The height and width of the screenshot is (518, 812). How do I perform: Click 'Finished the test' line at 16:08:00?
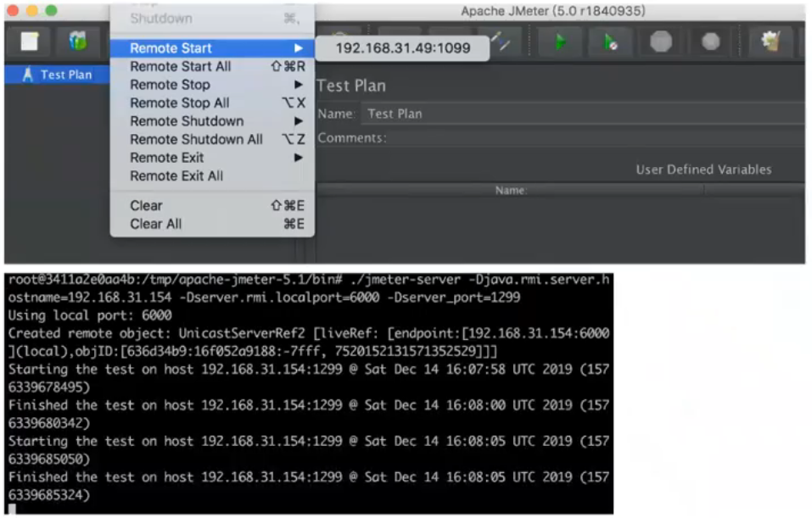point(309,414)
